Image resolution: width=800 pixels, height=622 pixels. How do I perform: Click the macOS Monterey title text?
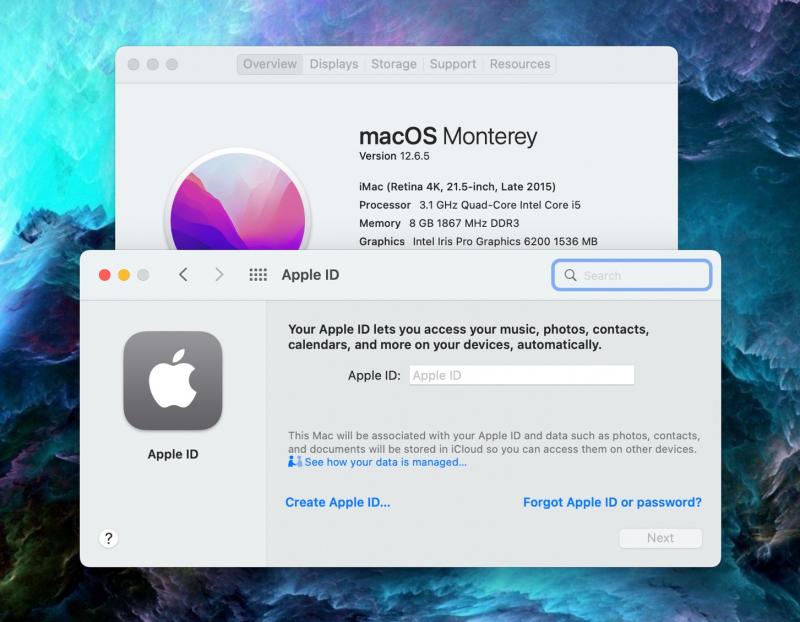pyautogui.click(x=448, y=136)
